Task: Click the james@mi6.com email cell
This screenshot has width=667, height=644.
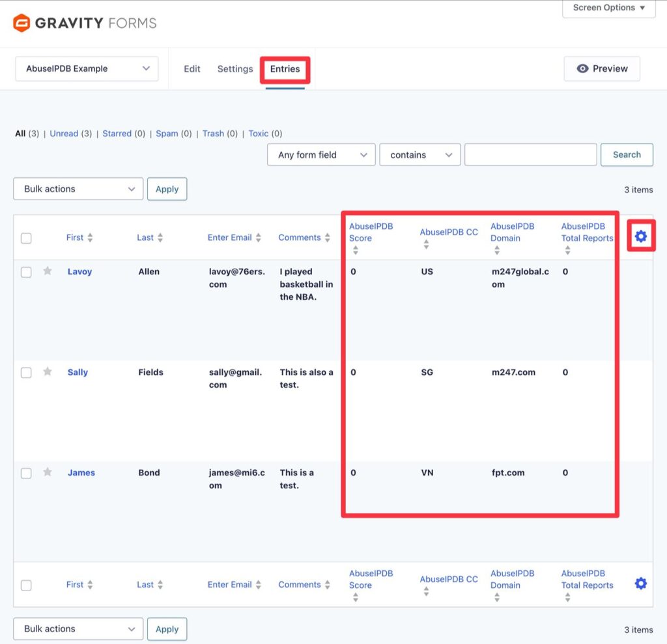Action: (x=237, y=479)
